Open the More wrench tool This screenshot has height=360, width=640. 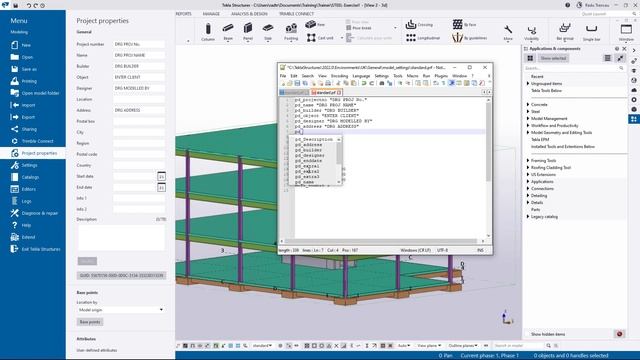click(x=508, y=32)
